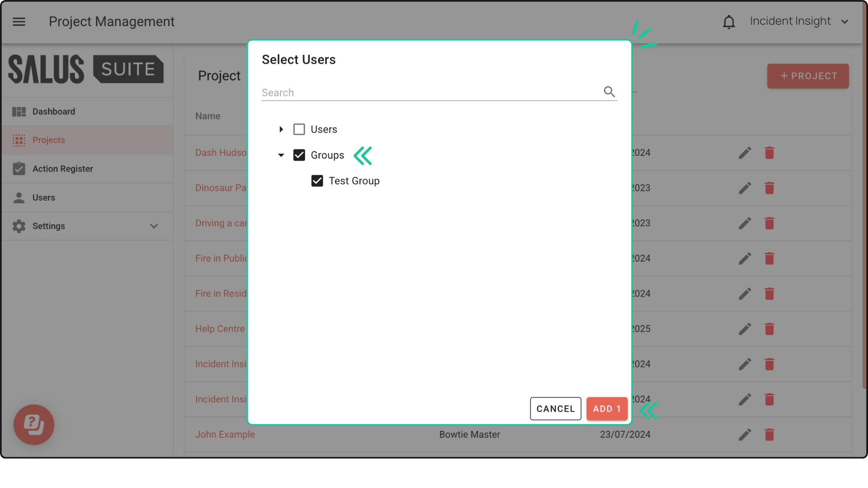Delete the John Example project
Viewport: 868px width, 488px height.
click(769, 435)
